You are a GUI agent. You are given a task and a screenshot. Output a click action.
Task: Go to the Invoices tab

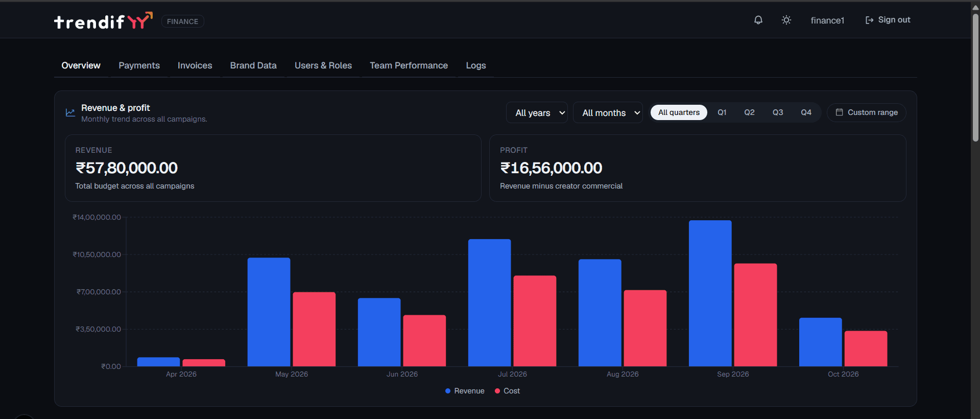[195, 65]
